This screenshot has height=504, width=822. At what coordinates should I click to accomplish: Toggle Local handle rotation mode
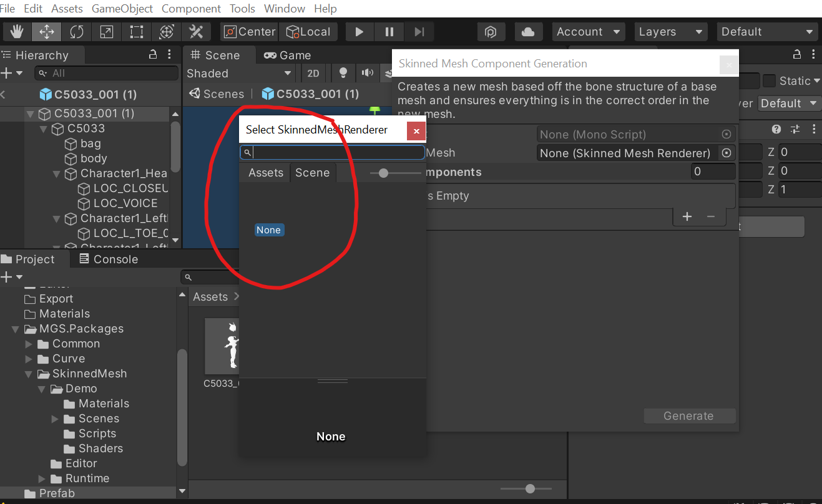(308, 32)
